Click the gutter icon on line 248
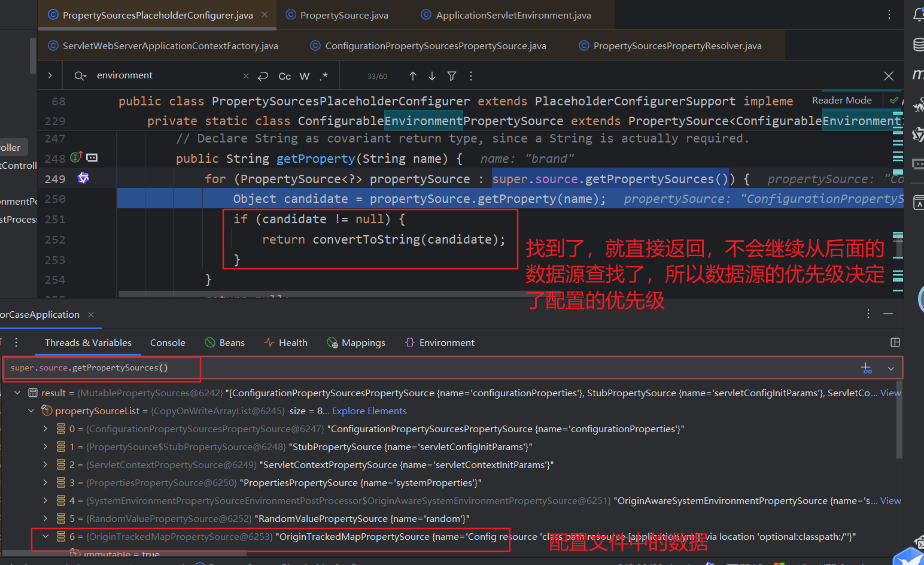924x565 pixels. [x=76, y=157]
